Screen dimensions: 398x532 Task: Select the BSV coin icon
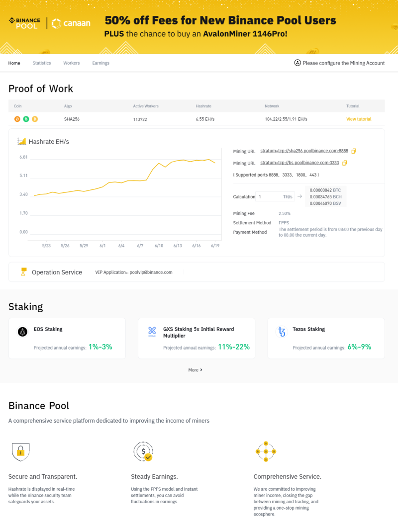pos(34,119)
